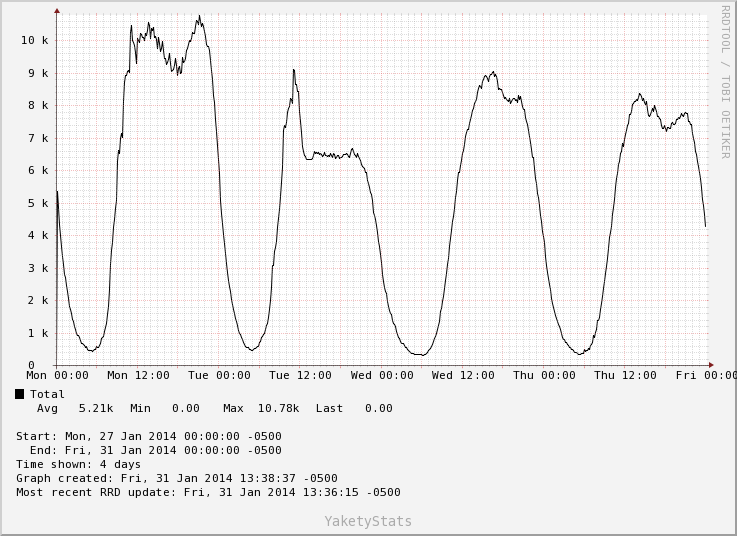Click the 10 k y-axis label

[35, 40]
